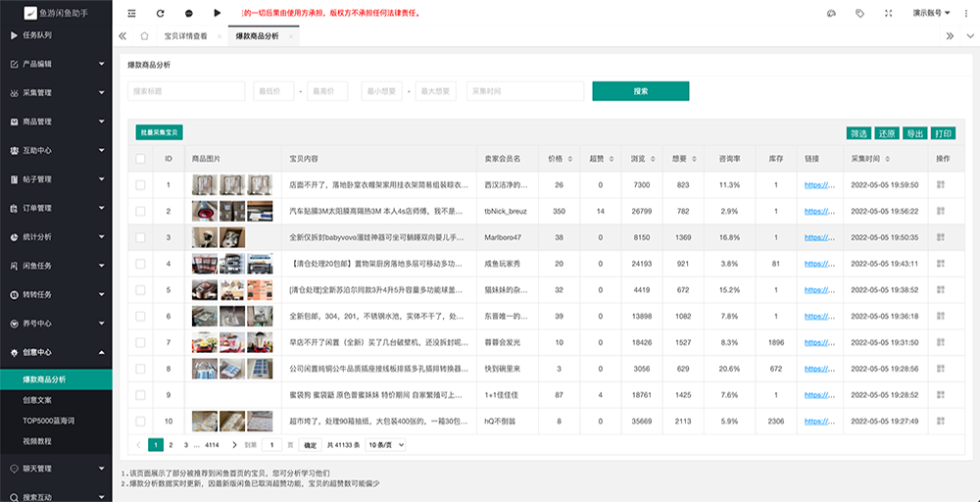
Task: Open action icon for row 7
Action: click(x=941, y=342)
